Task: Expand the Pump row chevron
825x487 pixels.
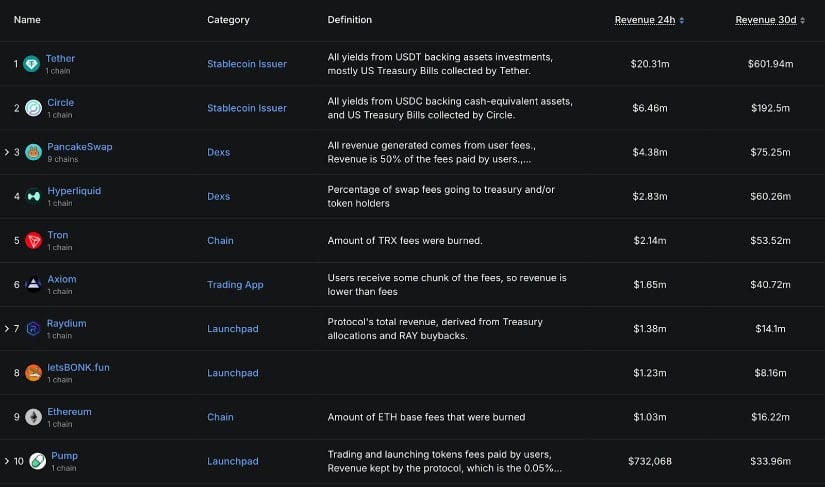Action: [7, 461]
